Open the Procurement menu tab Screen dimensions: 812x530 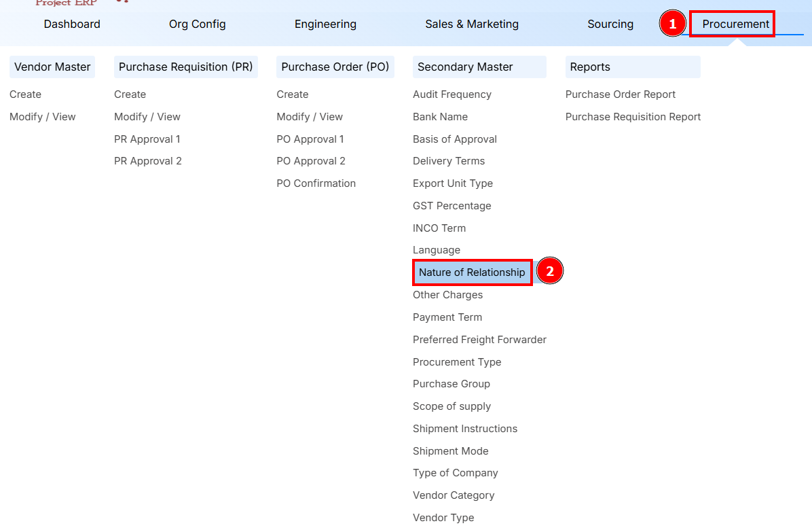[x=735, y=24]
